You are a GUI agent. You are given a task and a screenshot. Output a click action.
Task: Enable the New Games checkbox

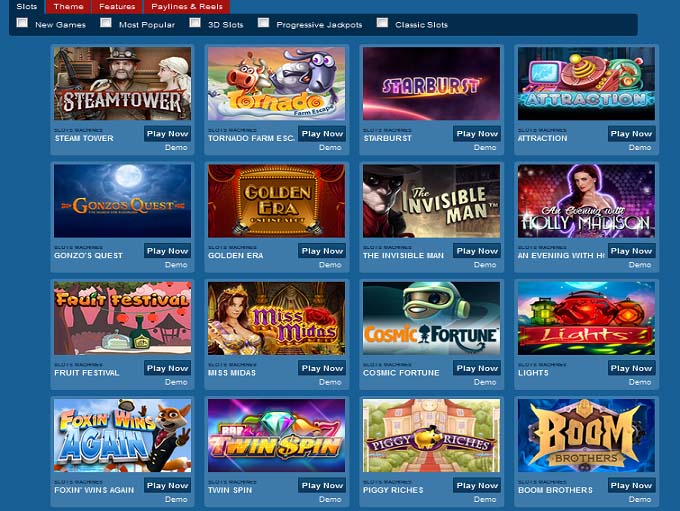(x=22, y=23)
